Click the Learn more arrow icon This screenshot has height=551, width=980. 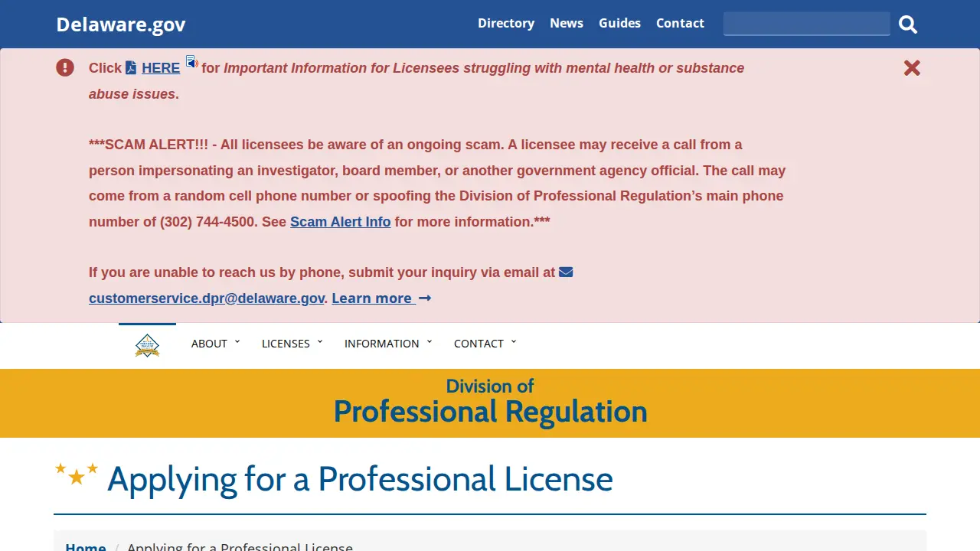click(x=425, y=298)
